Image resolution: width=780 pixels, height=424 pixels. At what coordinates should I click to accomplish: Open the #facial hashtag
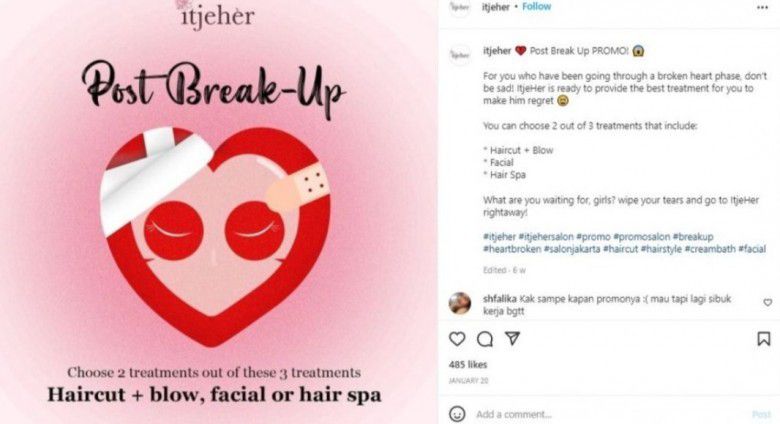click(x=752, y=249)
